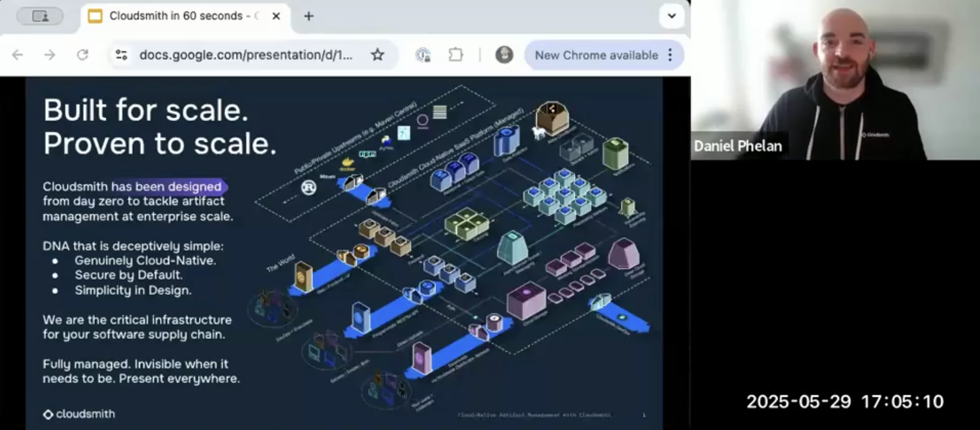Open a new tab with plus button

(309, 16)
